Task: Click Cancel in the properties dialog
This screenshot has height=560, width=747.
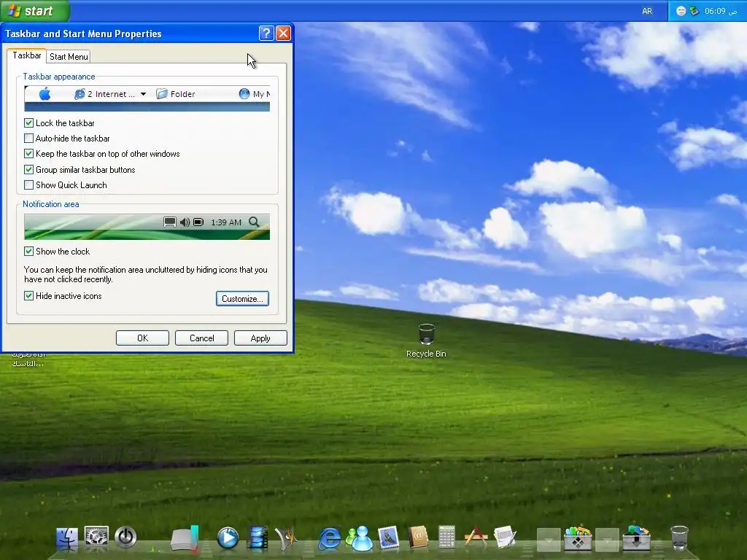Action: (201, 338)
